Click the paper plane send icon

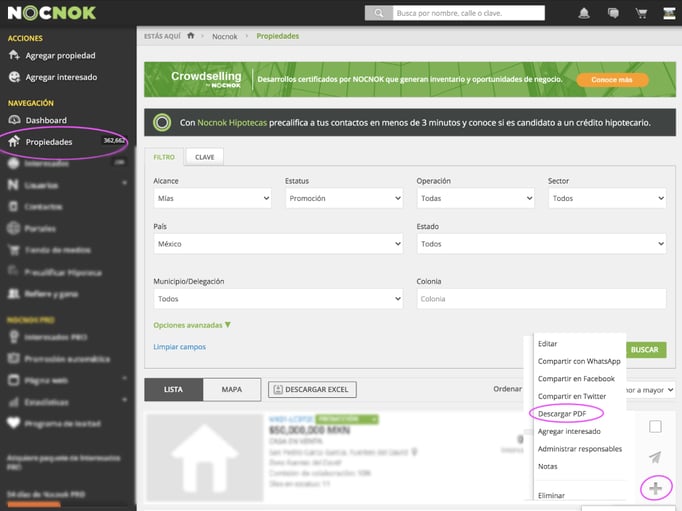pyautogui.click(x=655, y=457)
